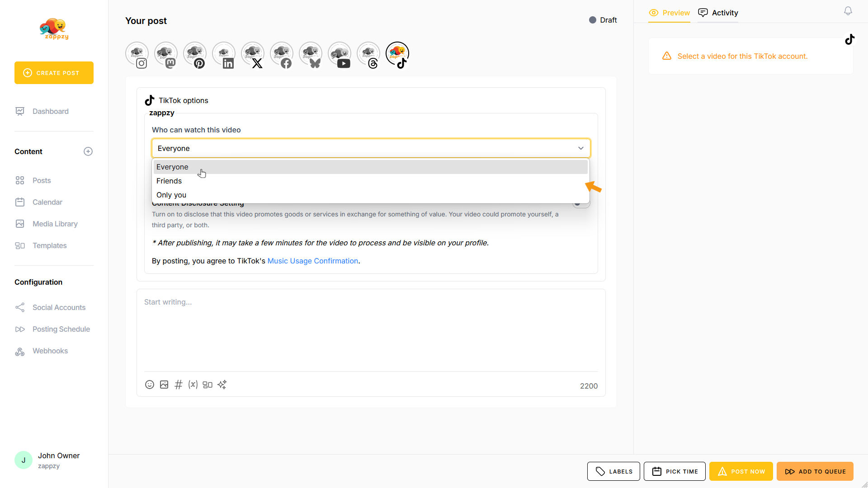This screenshot has width=868, height=488.
Task: Insert hashtag with the hash icon
Action: [179, 385]
